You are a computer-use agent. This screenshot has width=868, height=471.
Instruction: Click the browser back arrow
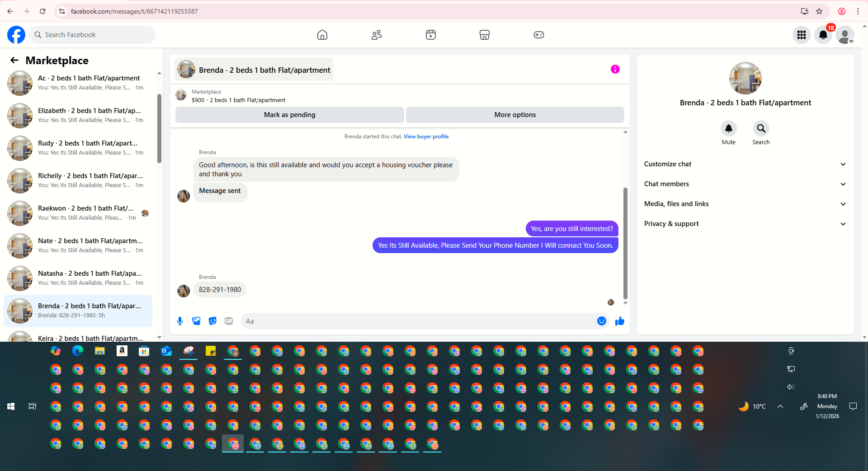pyautogui.click(x=10, y=11)
